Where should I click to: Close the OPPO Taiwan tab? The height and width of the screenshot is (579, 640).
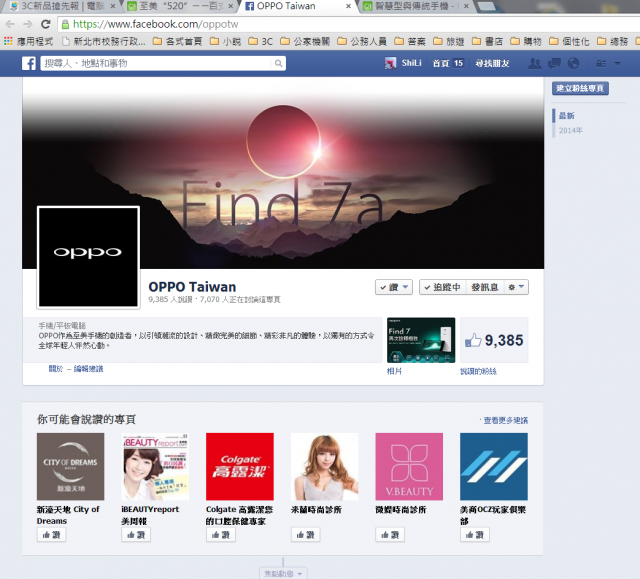tap(348, 6)
